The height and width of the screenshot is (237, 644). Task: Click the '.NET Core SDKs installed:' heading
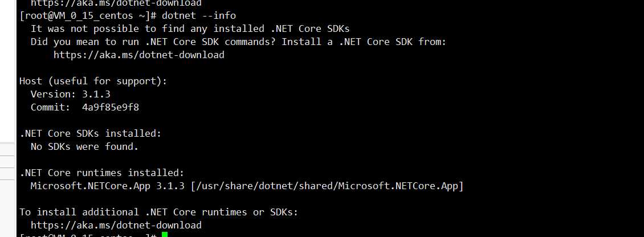[91, 133]
